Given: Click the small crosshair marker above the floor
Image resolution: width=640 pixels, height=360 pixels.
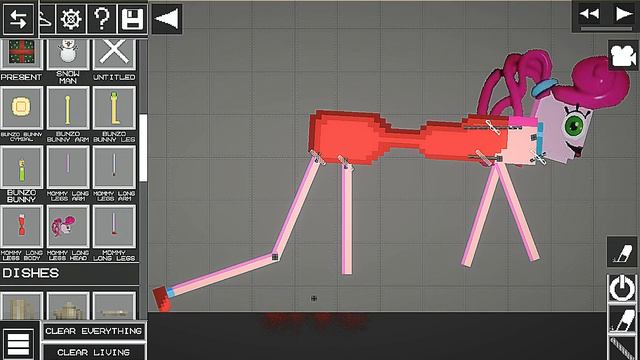Looking at the screenshot, I should [313, 298].
